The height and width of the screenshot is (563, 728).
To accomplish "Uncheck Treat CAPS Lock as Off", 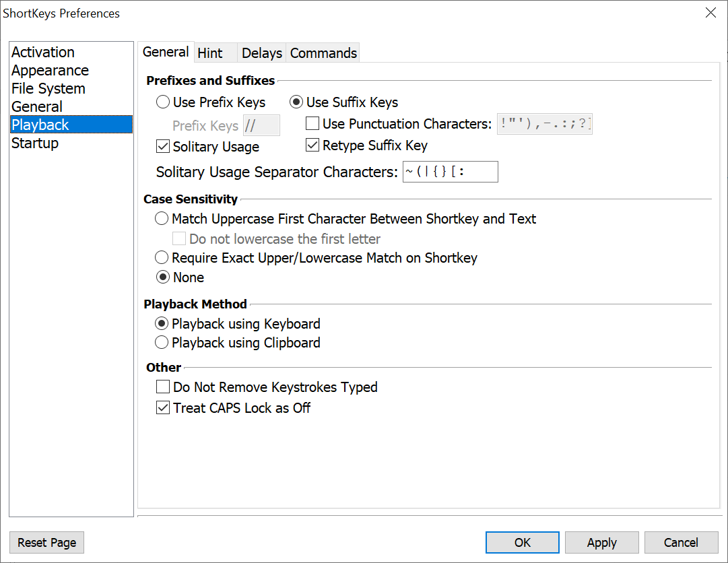I will point(163,408).
